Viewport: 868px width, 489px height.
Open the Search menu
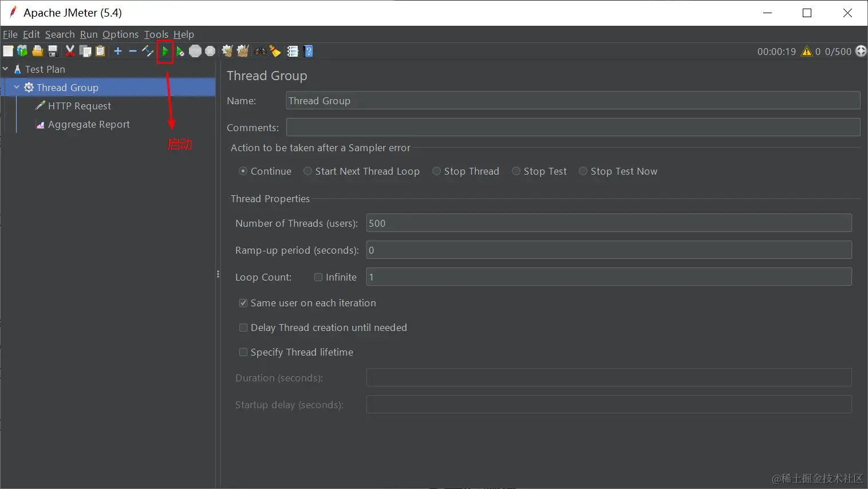60,34
